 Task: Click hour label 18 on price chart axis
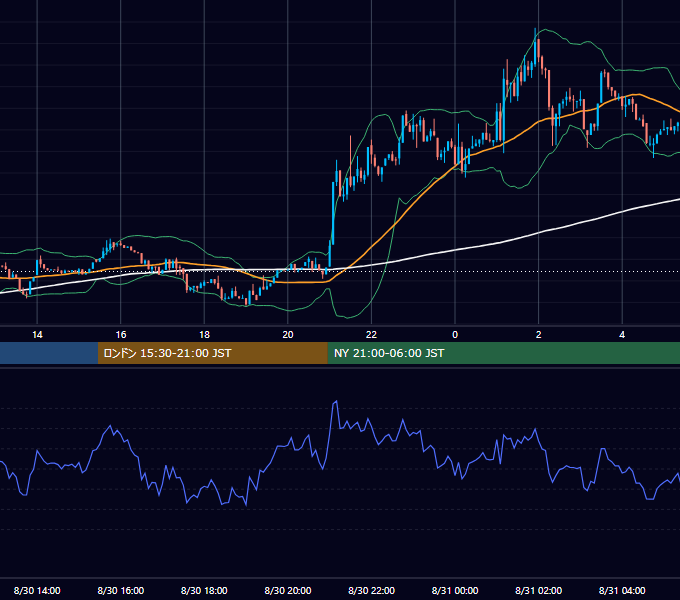pyautogui.click(x=204, y=335)
